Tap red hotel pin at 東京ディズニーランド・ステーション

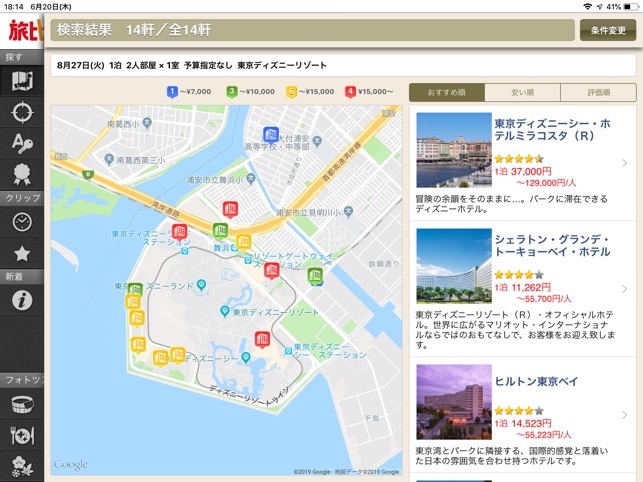179,232
